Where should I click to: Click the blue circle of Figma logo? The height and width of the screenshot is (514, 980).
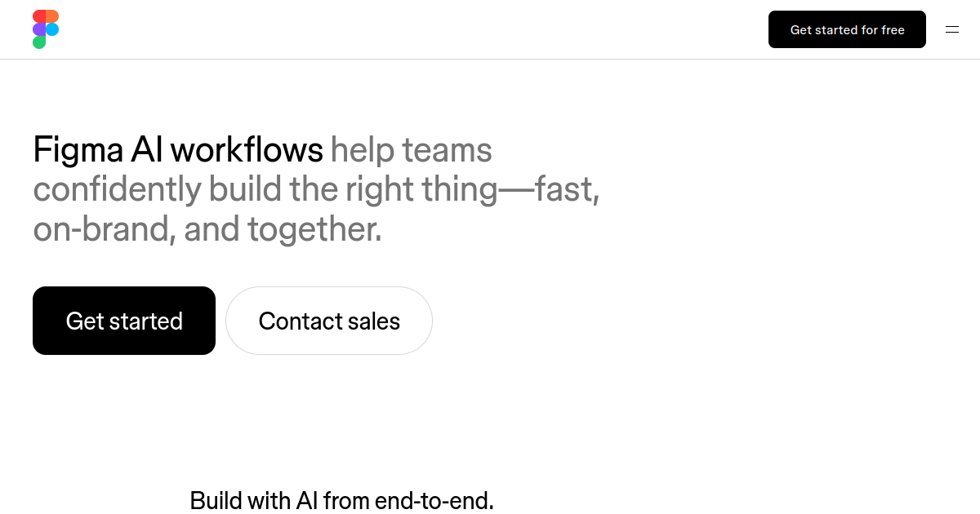pyautogui.click(x=52, y=29)
